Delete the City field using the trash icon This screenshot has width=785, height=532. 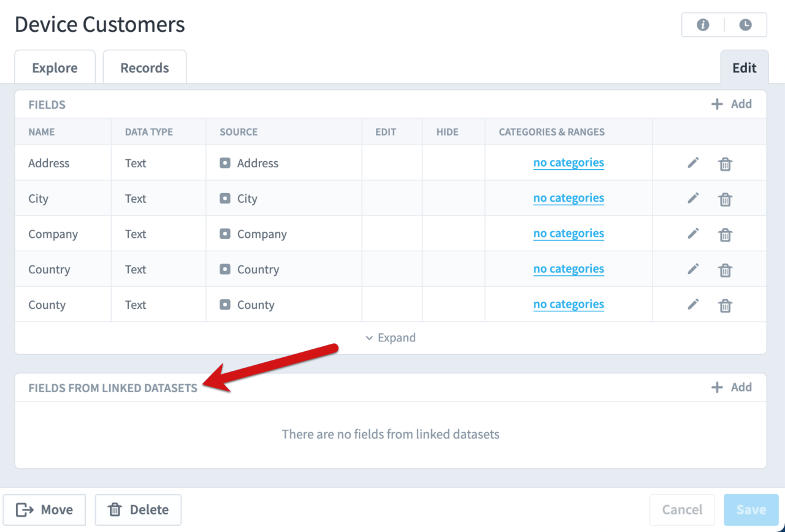coord(725,199)
